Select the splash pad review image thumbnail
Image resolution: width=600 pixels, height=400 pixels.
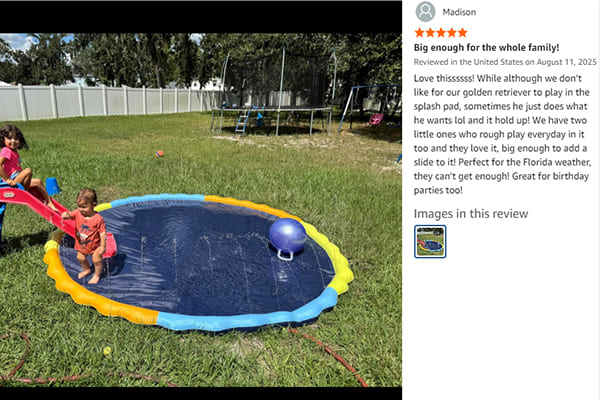[x=430, y=242]
